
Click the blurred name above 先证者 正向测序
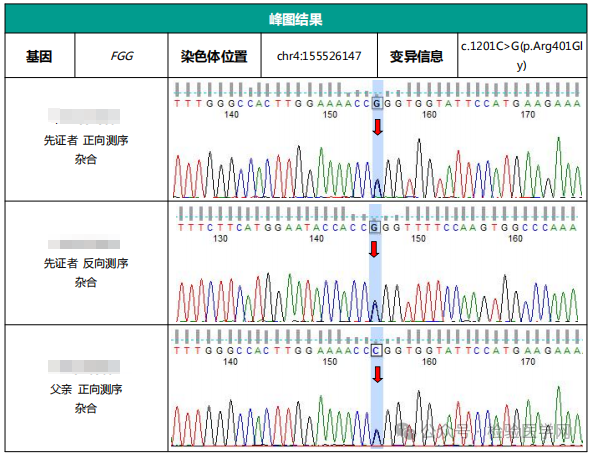[84, 116]
